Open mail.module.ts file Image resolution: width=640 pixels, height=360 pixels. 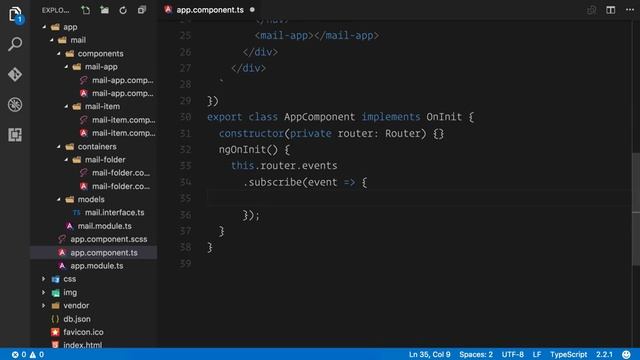coord(104,226)
